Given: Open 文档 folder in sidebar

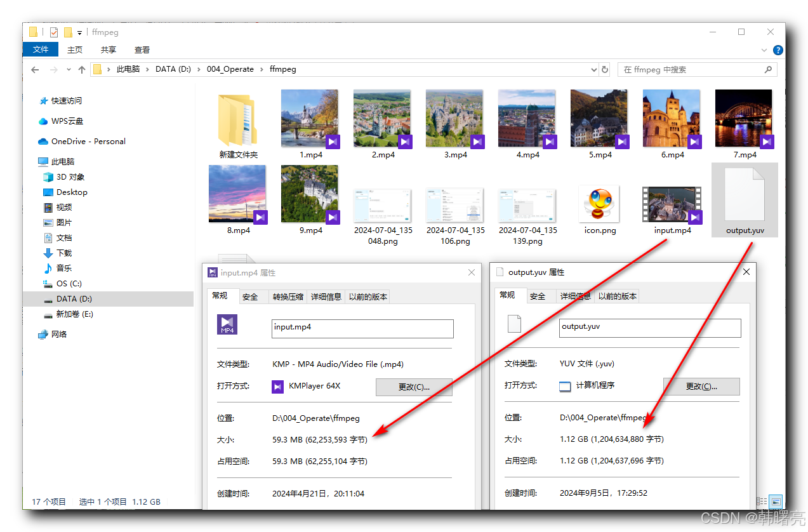Looking at the screenshot, I should 58,237.
